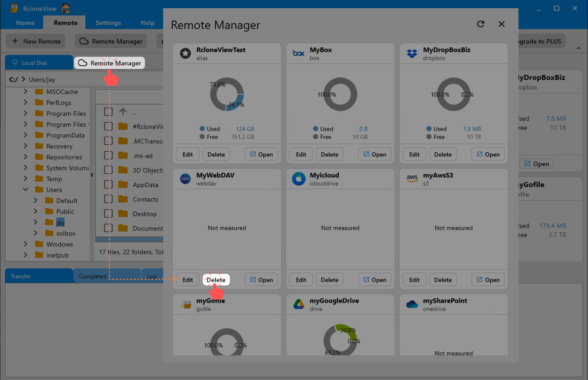The image size is (588, 380).
Task: Click the MyDropBoxBiz Dropbox logo icon
Action: pos(412,53)
